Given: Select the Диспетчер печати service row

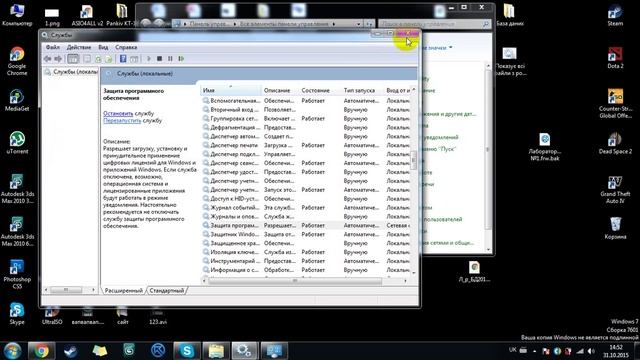Looking at the screenshot, I should [306, 145].
